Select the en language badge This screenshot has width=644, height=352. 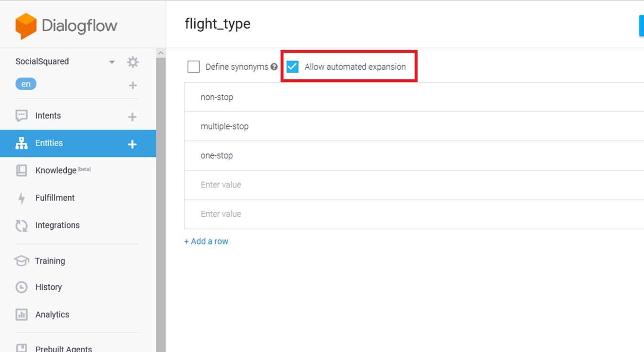coord(26,84)
